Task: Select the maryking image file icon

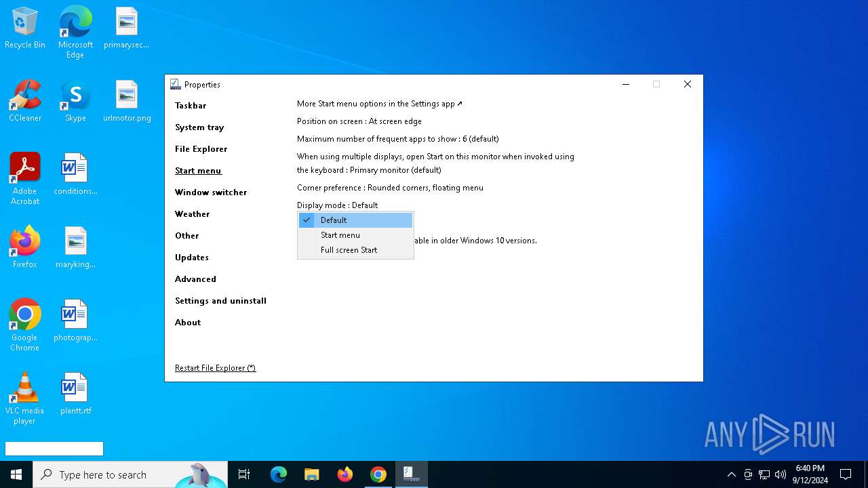Action: click(x=75, y=248)
